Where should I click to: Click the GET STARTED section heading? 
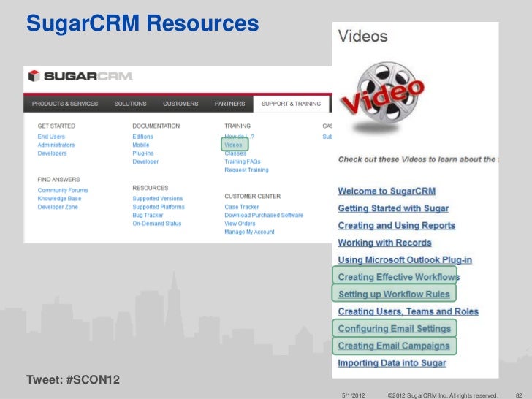[56, 126]
